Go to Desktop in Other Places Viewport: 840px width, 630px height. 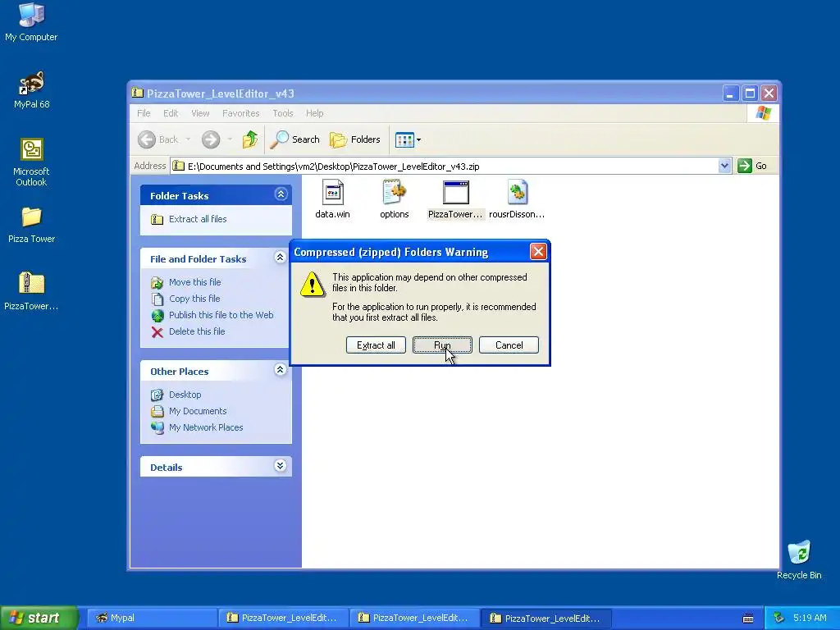point(185,395)
